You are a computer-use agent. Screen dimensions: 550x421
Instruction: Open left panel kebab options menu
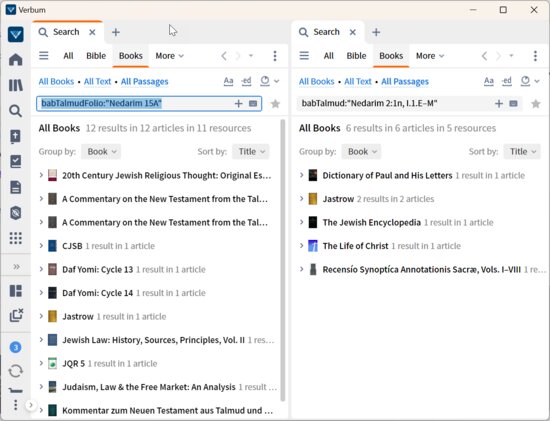pyautogui.click(x=275, y=55)
